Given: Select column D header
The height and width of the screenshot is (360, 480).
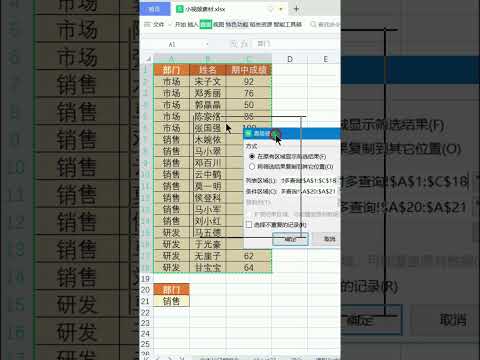Looking at the screenshot, I should pyautogui.click(x=290, y=59).
